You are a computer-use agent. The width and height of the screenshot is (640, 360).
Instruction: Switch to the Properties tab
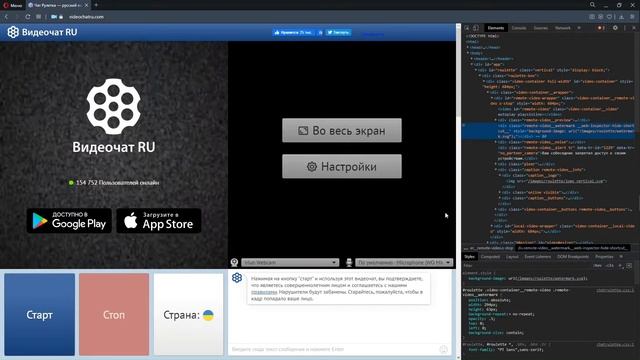(604, 257)
